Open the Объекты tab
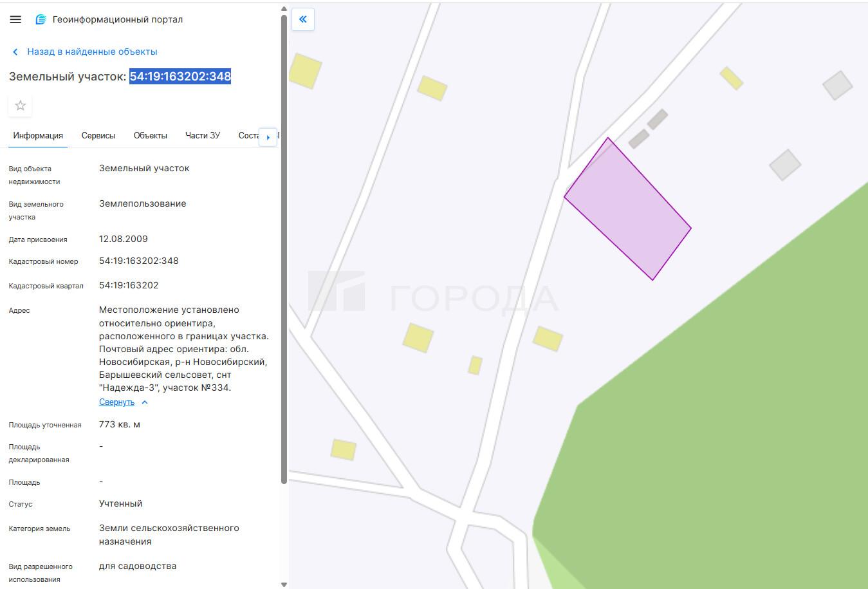The image size is (868, 589). pyautogui.click(x=150, y=136)
